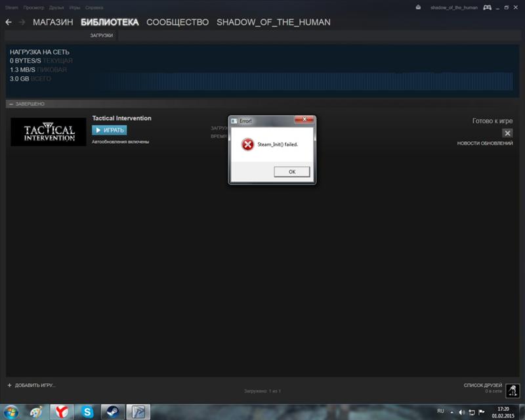Open the Просмотр menu

(33, 7)
